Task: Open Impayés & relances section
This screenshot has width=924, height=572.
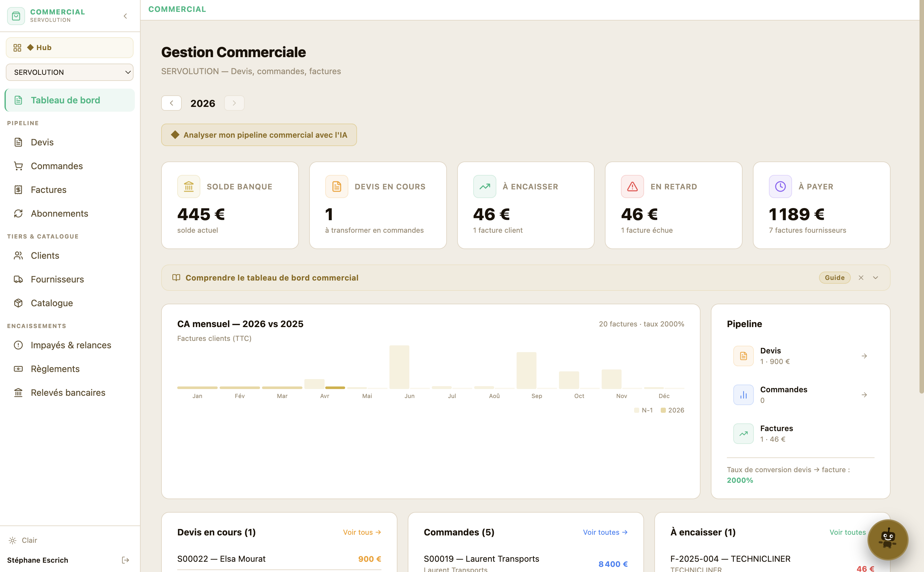Action: 71,345
